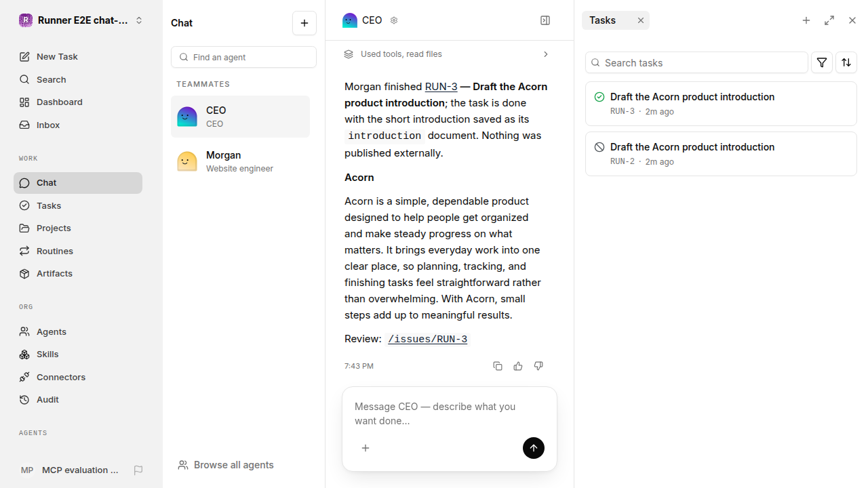
Task: Open the Routines page
Action: [78, 251]
